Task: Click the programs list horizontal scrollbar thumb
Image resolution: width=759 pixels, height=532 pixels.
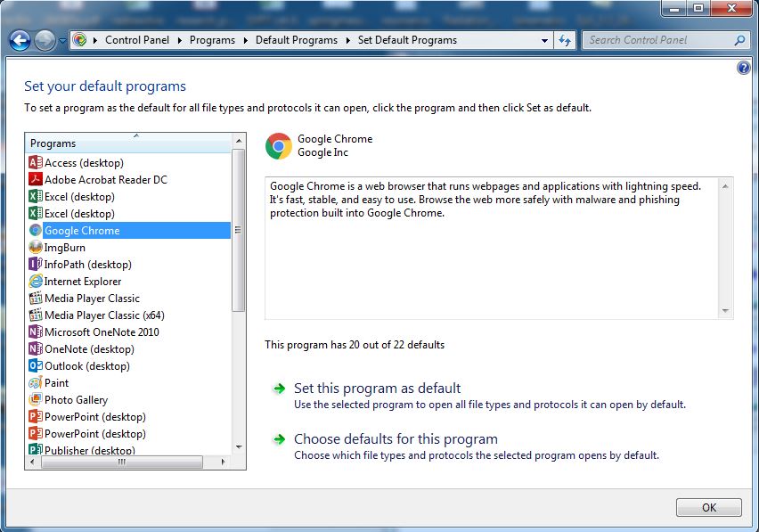Action: point(122,462)
